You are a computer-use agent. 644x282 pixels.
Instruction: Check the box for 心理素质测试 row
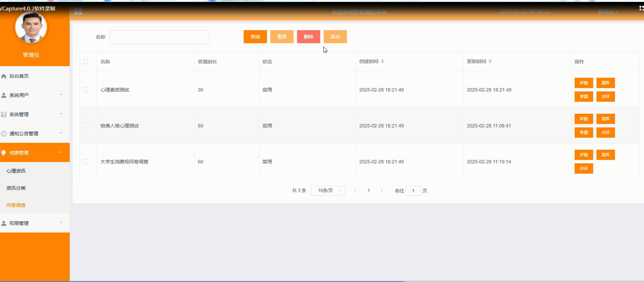(x=86, y=90)
